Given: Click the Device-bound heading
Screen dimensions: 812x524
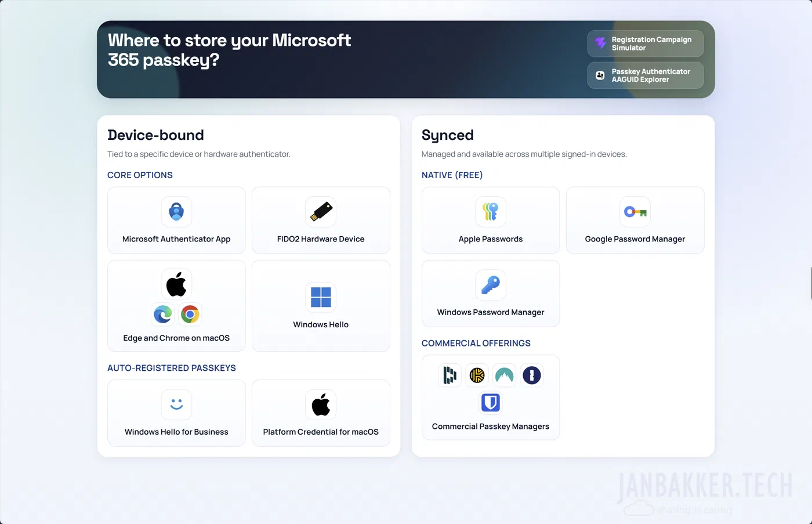Looking at the screenshot, I should click(x=155, y=135).
